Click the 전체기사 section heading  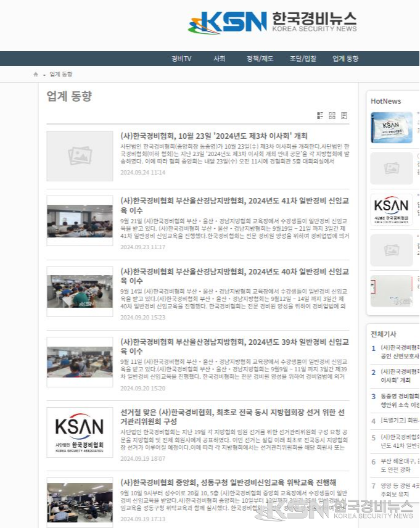[383, 334]
